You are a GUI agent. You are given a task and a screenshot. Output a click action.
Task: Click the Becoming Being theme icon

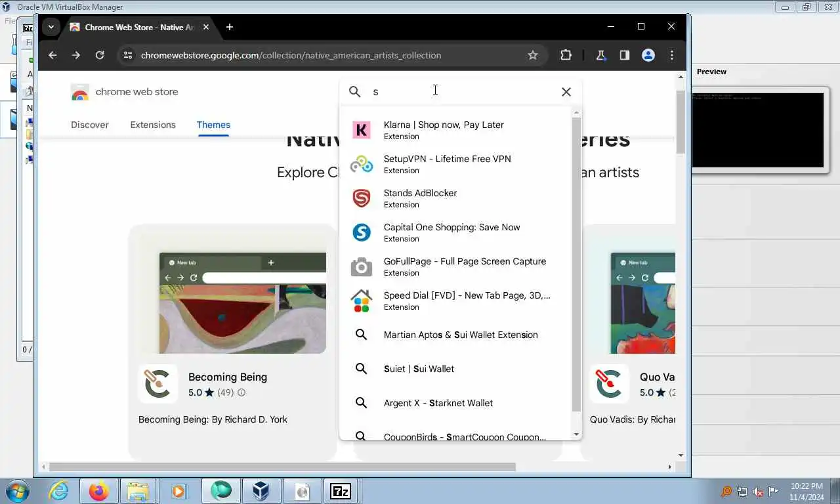pos(158,384)
